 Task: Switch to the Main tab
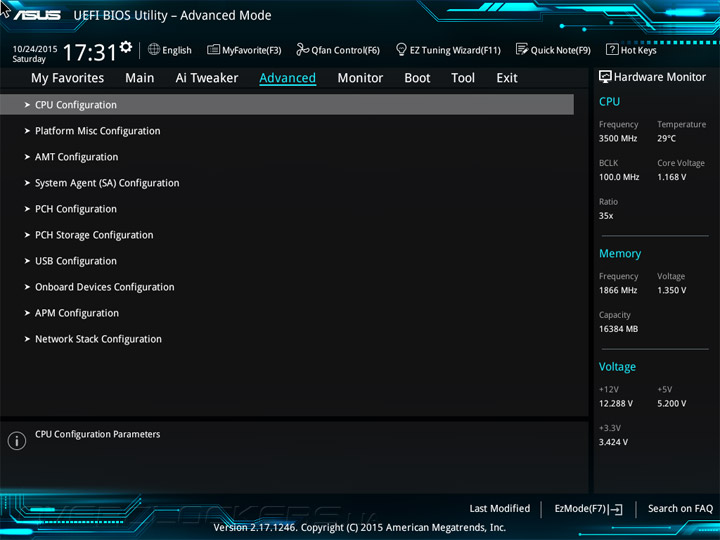(140, 78)
